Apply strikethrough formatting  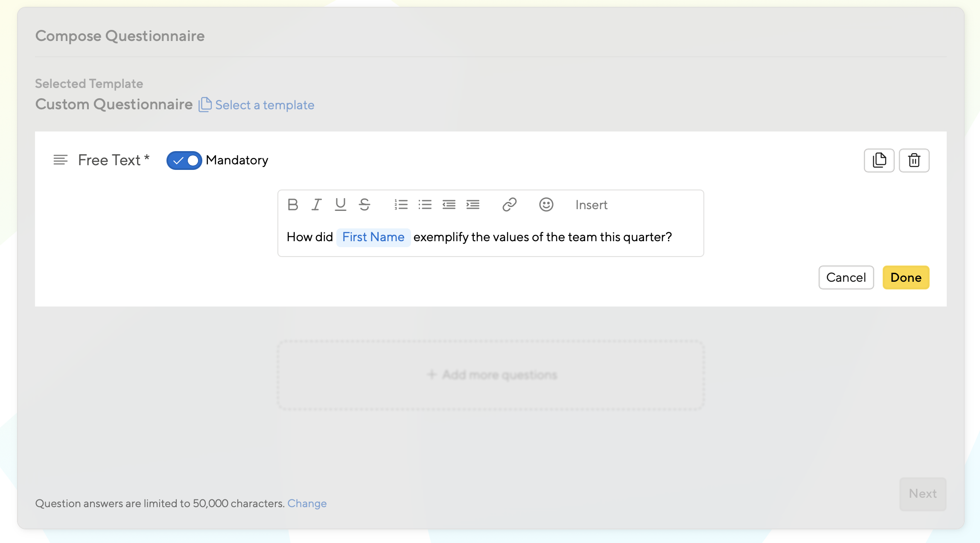364,205
